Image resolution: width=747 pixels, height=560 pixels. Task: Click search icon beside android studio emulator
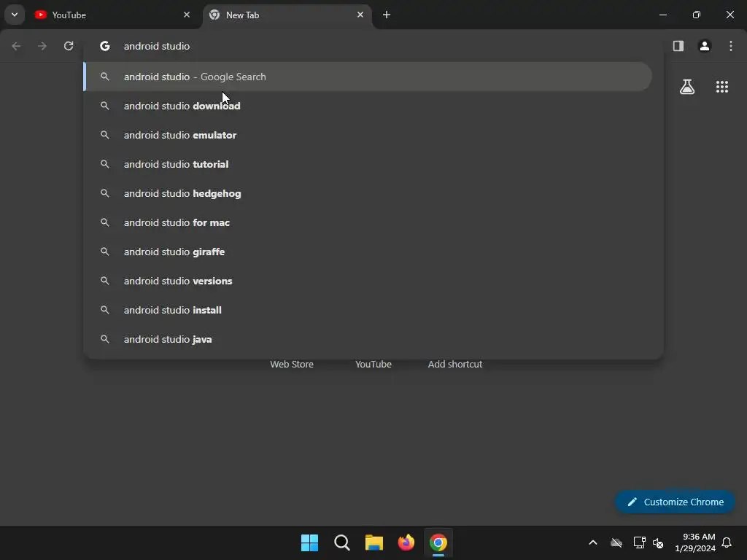(x=105, y=135)
